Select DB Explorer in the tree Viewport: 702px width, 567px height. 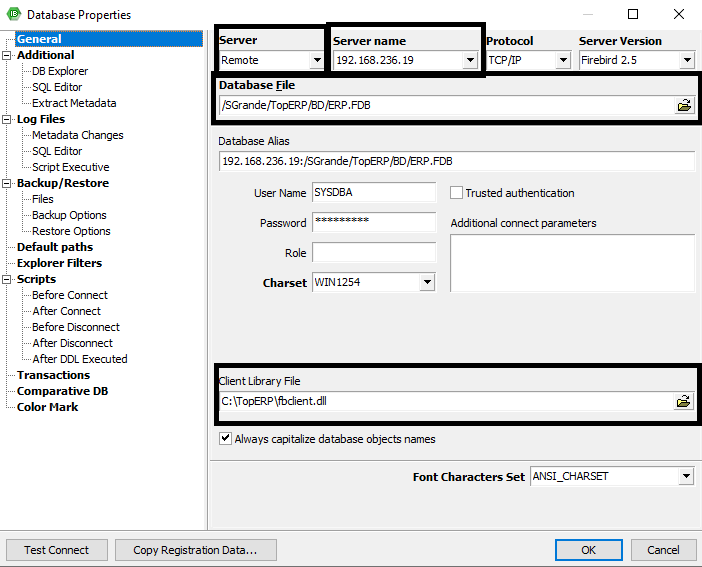tap(60, 71)
